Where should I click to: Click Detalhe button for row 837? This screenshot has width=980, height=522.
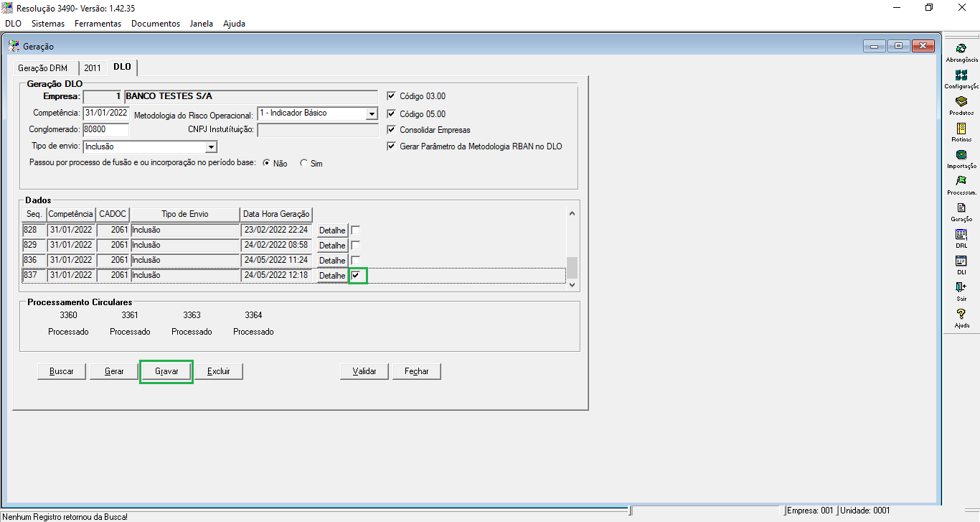pyautogui.click(x=332, y=276)
